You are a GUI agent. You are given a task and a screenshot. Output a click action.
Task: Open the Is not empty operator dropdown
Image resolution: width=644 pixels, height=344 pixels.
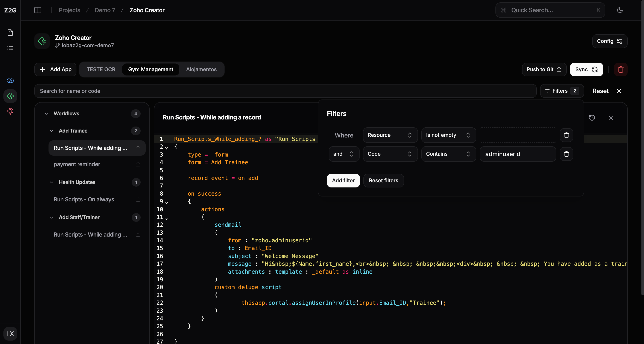pyautogui.click(x=448, y=135)
